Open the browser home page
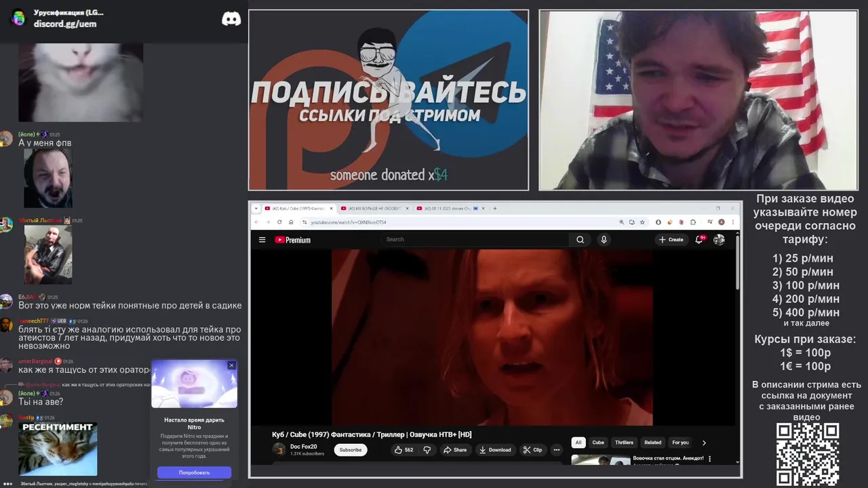Screen dimensions: 868x488 pos(291,222)
